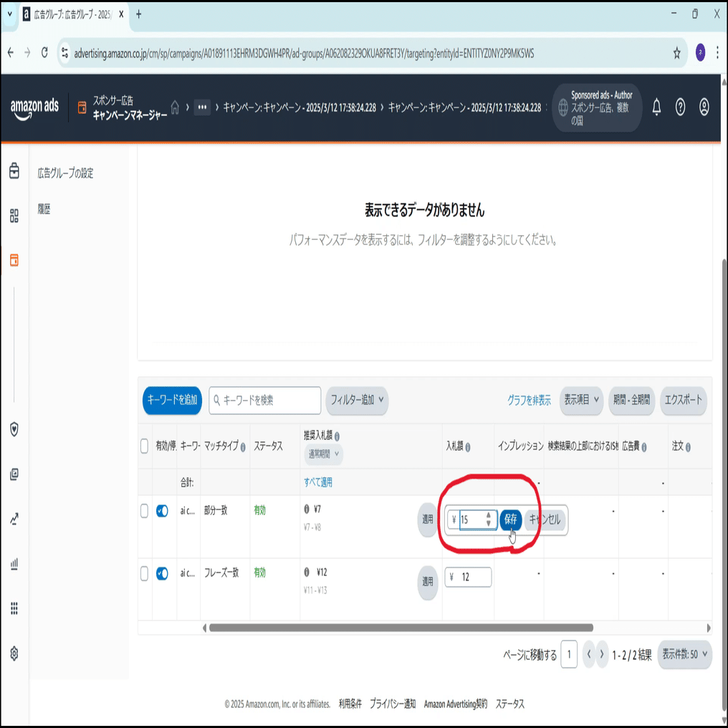The width and height of the screenshot is (728, 728).
Task: Open Chrome tab search dropdown arrow
Action: [x=10, y=14]
